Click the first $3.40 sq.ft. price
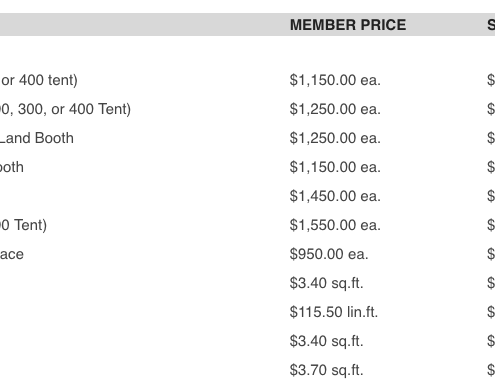The image size is (495, 389). [x=326, y=283]
